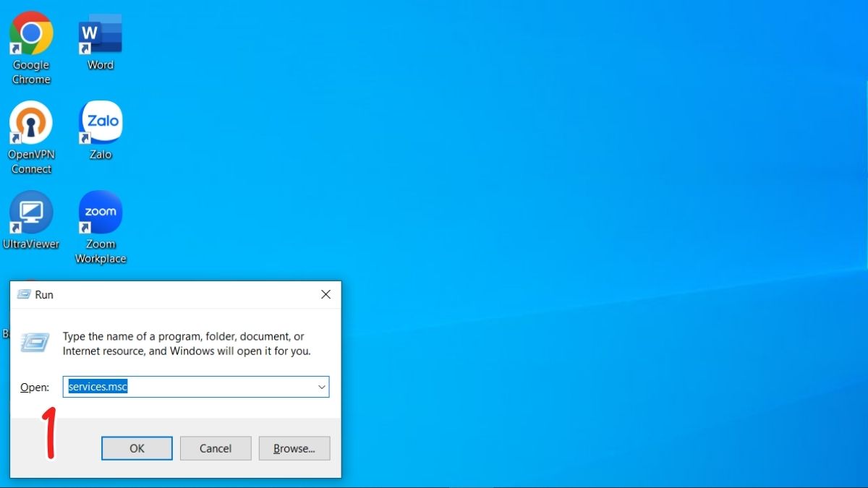This screenshot has width=868, height=488.
Task: Click the Google Chrome icon label
Action: tap(30, 72)
